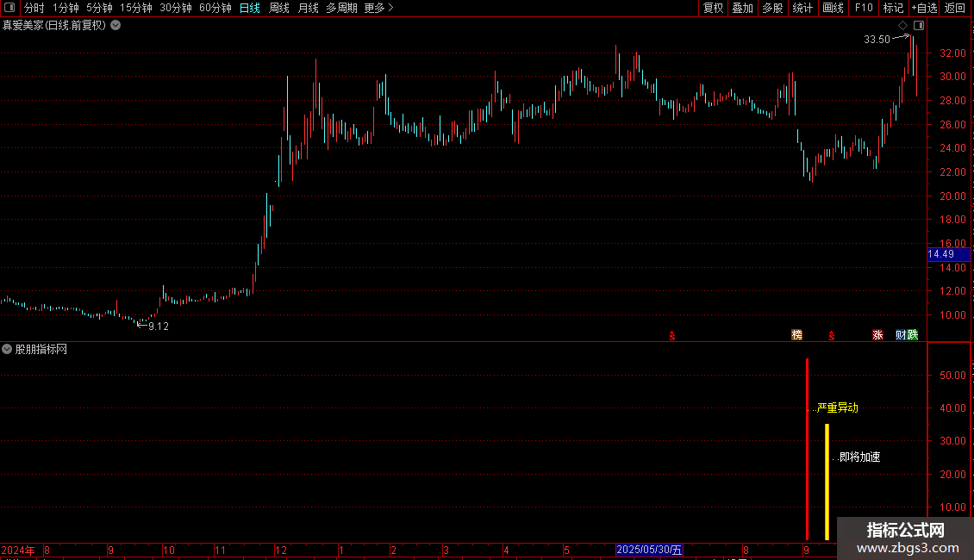Expand the 更多 periods menu
This screenshot has height=560, width=974.
[x=378, y=8]
